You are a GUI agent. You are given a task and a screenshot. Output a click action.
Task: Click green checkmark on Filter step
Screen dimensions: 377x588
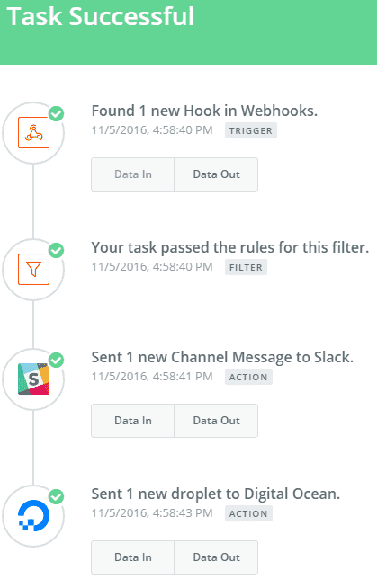click(x=57, y=251)
